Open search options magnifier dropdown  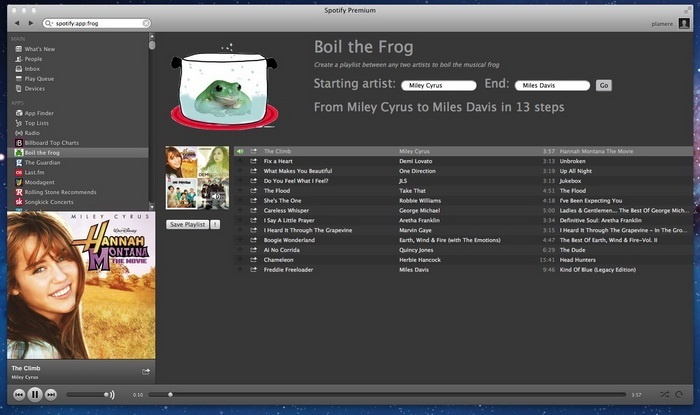coord(48,23)
